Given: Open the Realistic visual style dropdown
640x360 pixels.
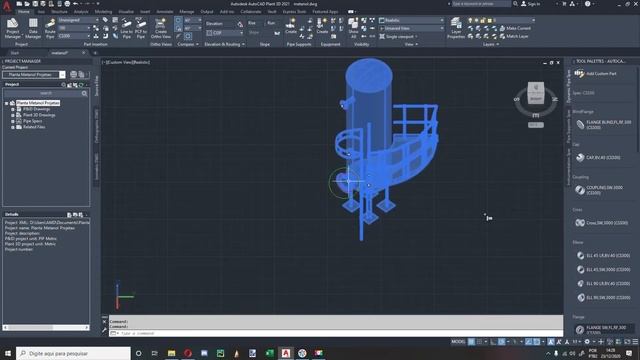Looking at the screenshot, I should [411, 20].
